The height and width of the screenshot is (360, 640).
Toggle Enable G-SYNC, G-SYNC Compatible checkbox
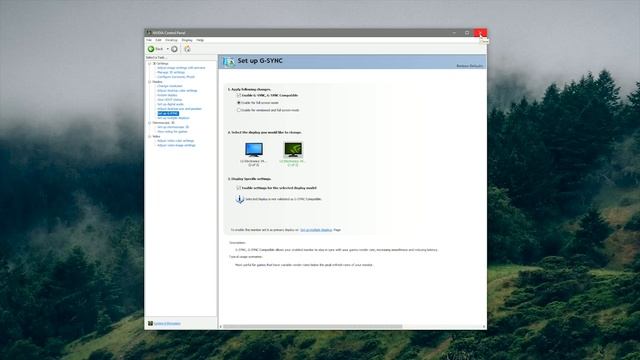coord(239,95)
